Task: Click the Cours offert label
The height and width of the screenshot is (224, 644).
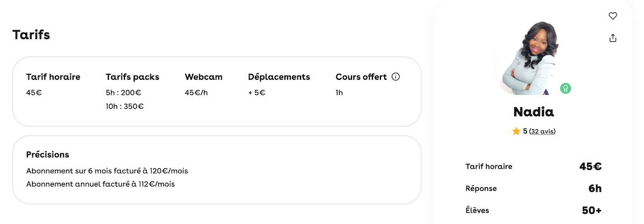Action: tap(361, 77)
